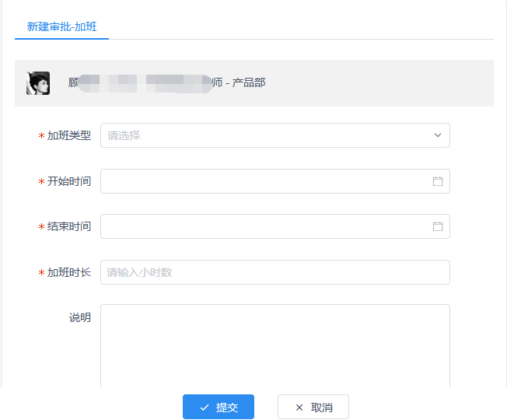This screenshot has width=507, height=420.
Task: Submit the form with 提交 button
Action: click(x=219, y=407)
